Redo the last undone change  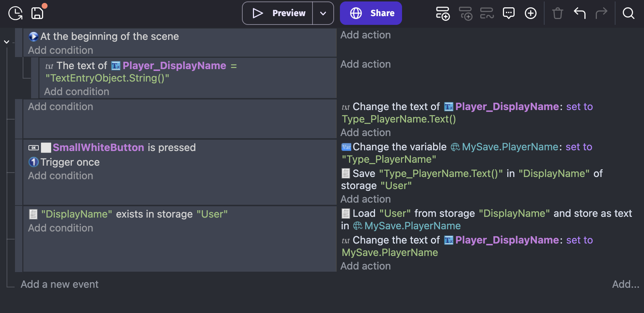[x=601, y=14]
